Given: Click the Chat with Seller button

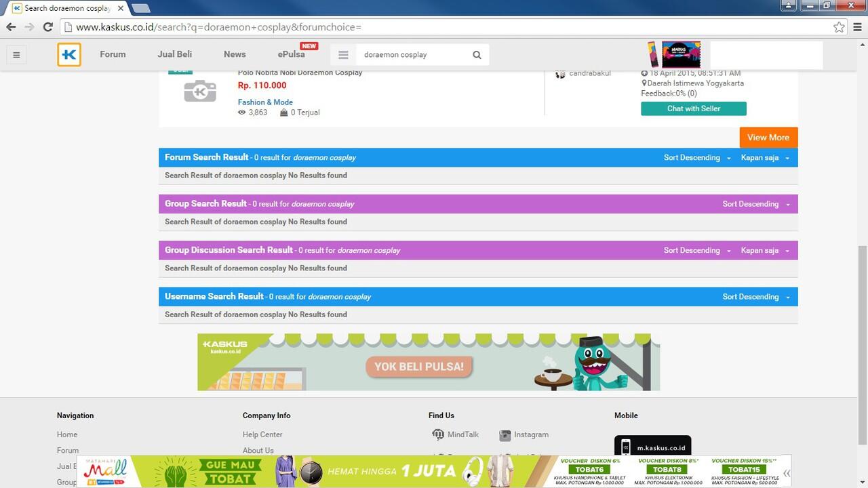Looking at the screenshot, I should [x=694, y=108].
